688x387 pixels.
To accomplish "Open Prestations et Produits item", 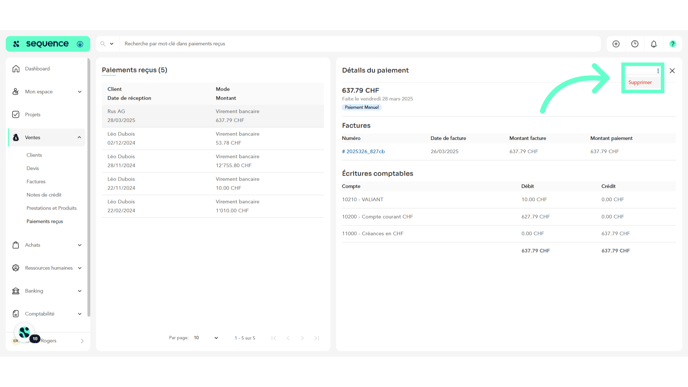I will pos(51,208).
